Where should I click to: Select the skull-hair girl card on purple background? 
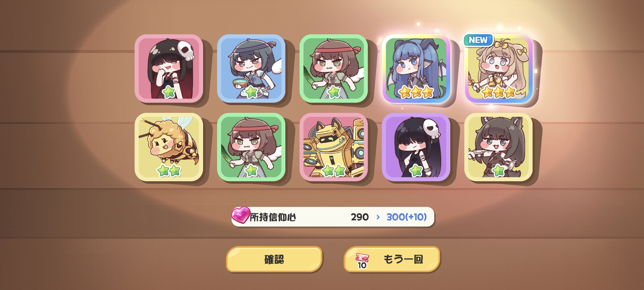(x=416, y=147)
